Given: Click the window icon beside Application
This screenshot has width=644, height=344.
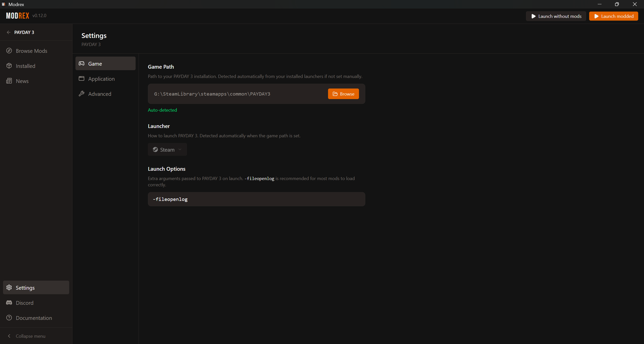Looking at the screenshot, I should click(x=82, y=79).
